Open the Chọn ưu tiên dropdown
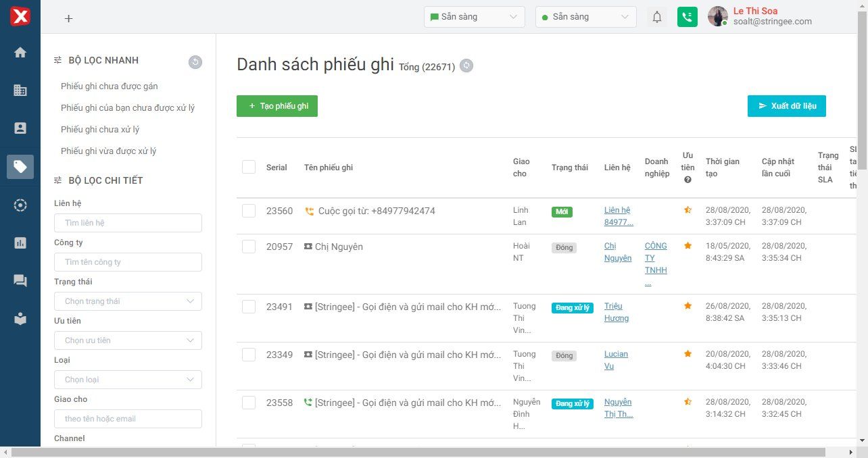The image size is (868, 458). point(128,340)
